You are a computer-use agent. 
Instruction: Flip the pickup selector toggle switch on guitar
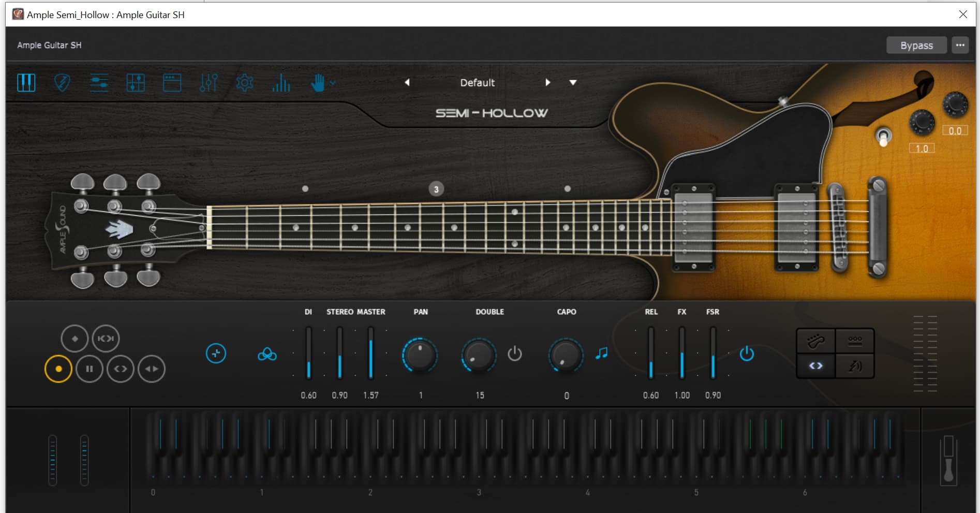(x=883, y=137)
